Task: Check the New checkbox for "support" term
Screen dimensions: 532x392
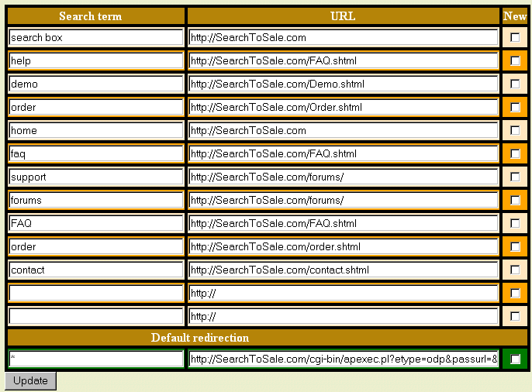Action: click(x=515, y=177)
